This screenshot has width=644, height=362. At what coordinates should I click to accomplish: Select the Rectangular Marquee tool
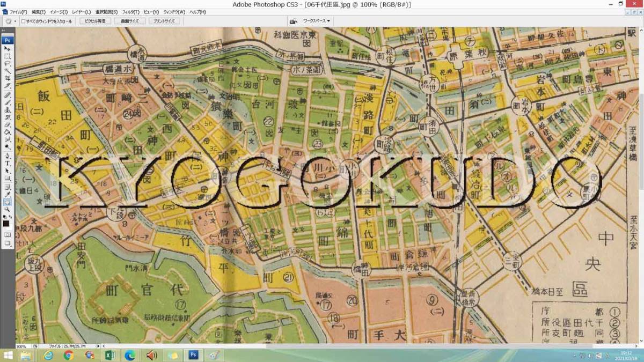tap(8, 56)
